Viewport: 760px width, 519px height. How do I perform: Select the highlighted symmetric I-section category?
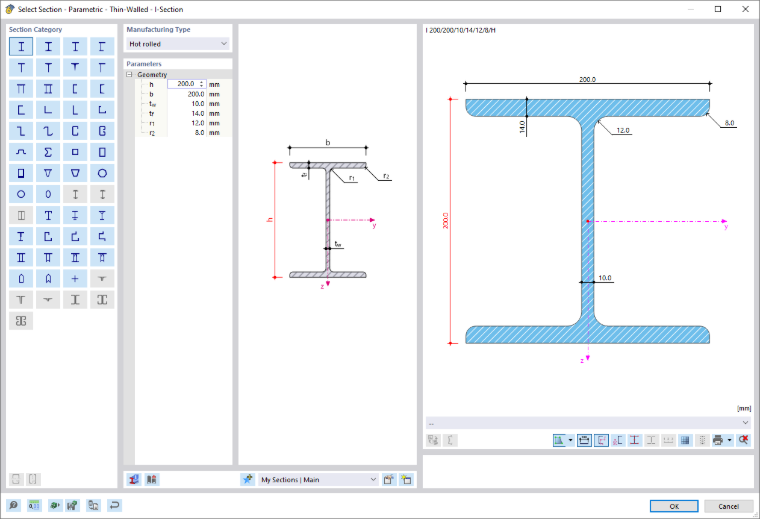(21, 47)
